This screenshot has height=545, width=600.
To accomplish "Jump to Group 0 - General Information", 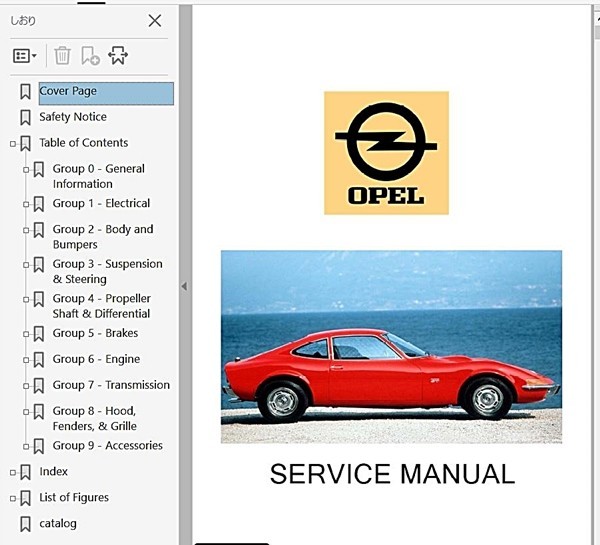I will (99, 176).
